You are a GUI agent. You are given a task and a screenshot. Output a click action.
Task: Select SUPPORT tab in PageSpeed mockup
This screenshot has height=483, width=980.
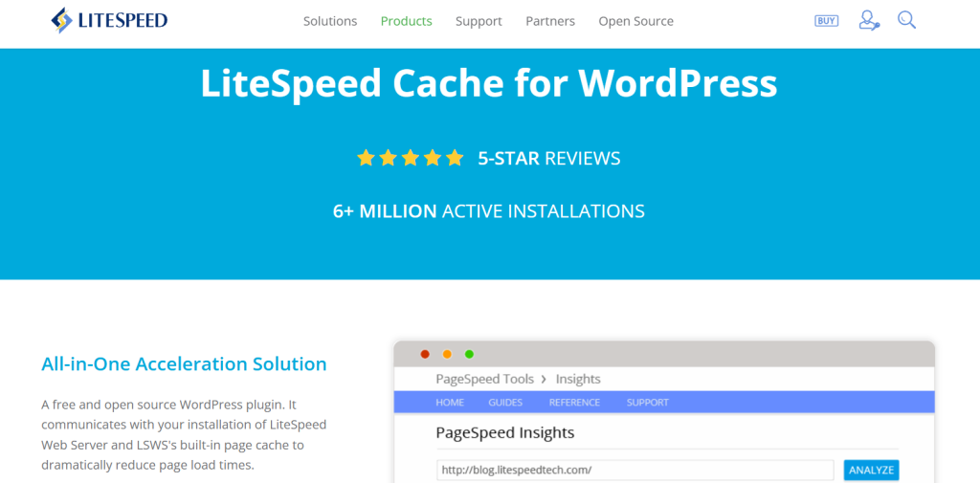pos(648,403)
